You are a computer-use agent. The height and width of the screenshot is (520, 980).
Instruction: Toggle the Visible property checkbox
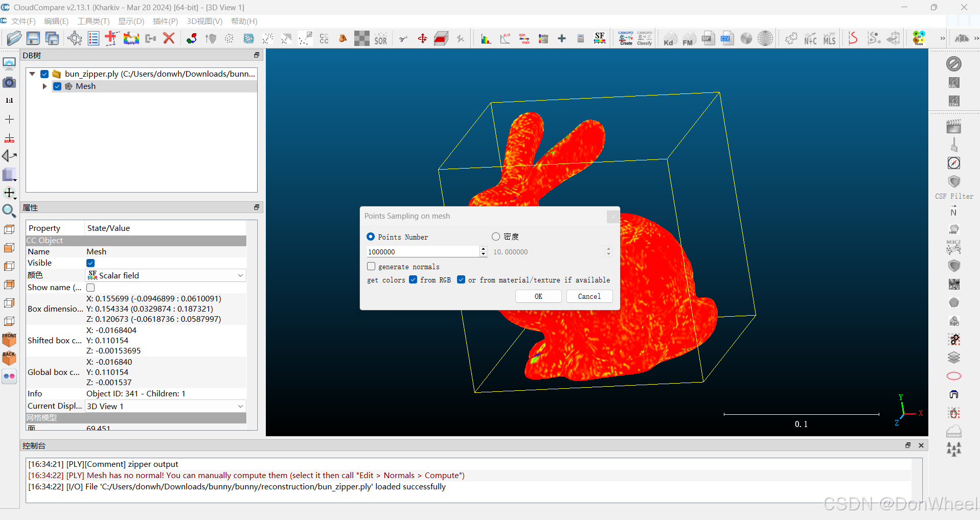tap(90, 263)
